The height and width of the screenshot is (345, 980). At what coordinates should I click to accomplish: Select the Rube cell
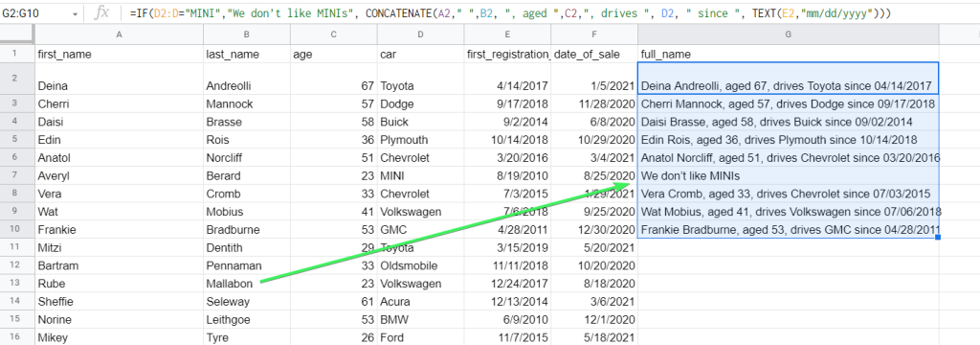pos(120,284)
